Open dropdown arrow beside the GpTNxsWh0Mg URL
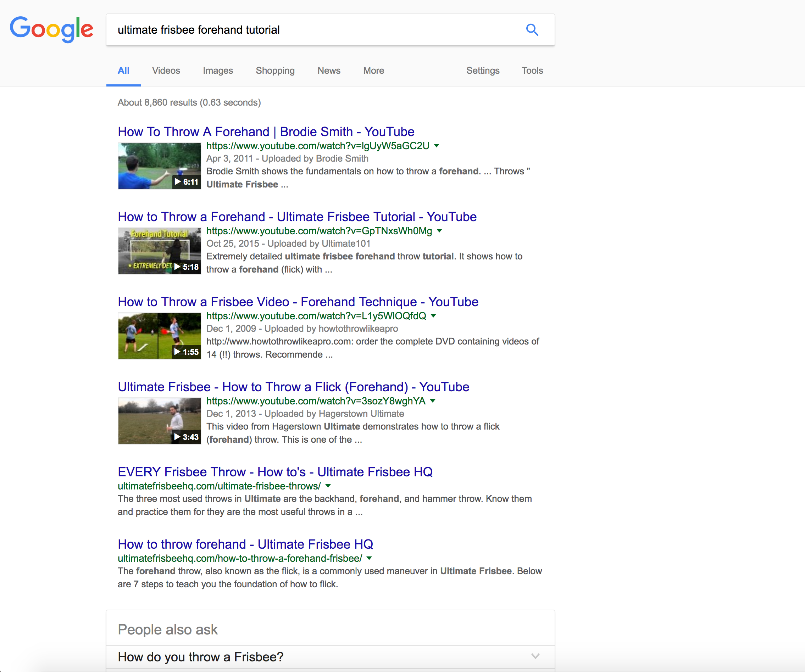The image size is (805, 672). point(439,231)
